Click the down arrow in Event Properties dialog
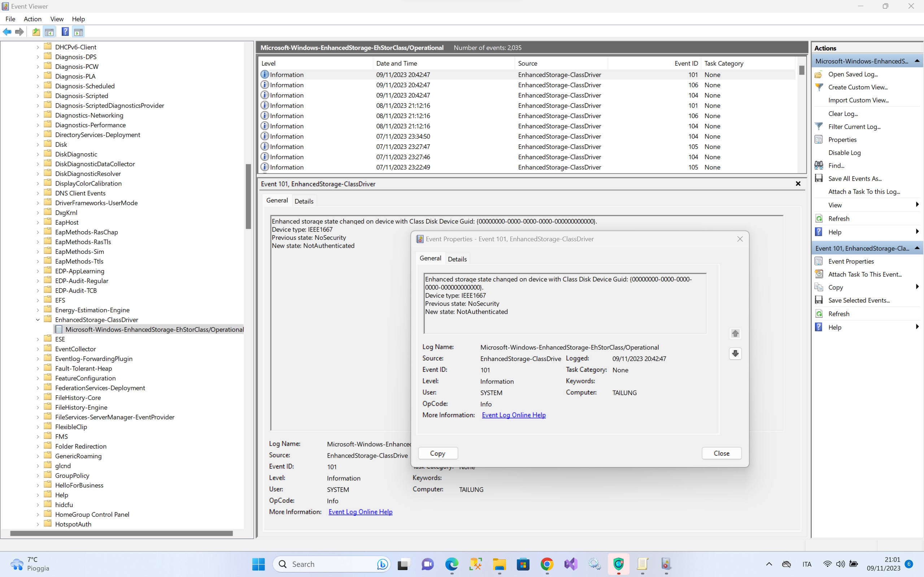 click(x=735, y=353)
